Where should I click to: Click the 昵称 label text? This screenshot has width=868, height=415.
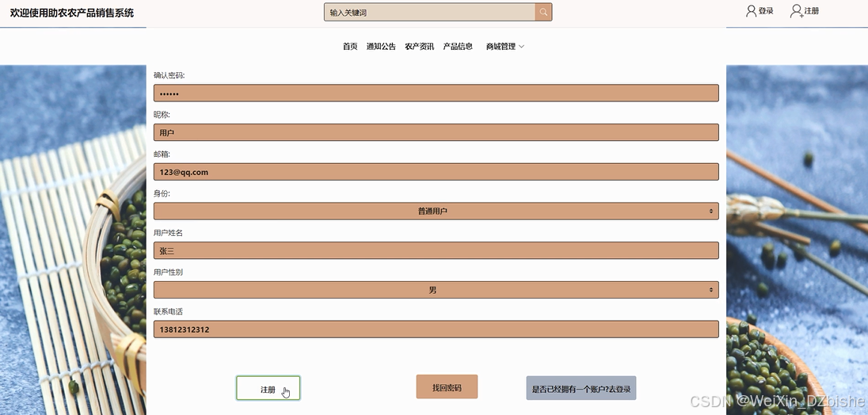click(x=162, y=115)
